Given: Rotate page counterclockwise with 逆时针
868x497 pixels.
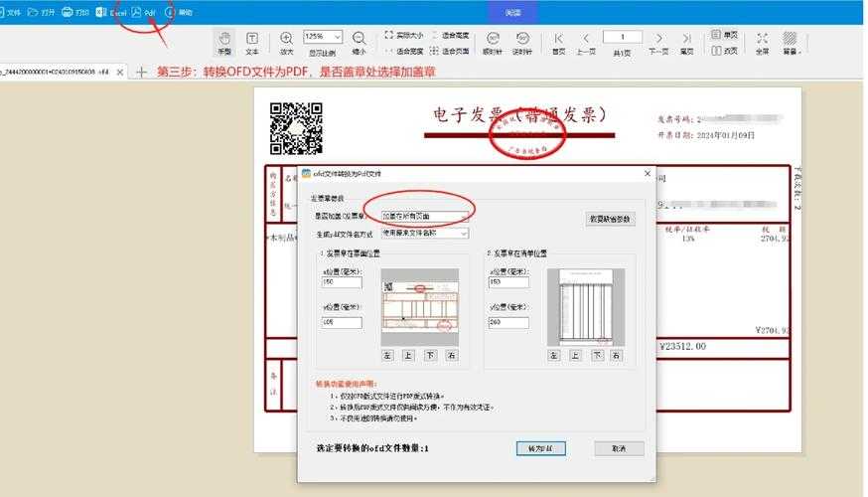Looking at the screenshot, I should click(x=522, y=43).
